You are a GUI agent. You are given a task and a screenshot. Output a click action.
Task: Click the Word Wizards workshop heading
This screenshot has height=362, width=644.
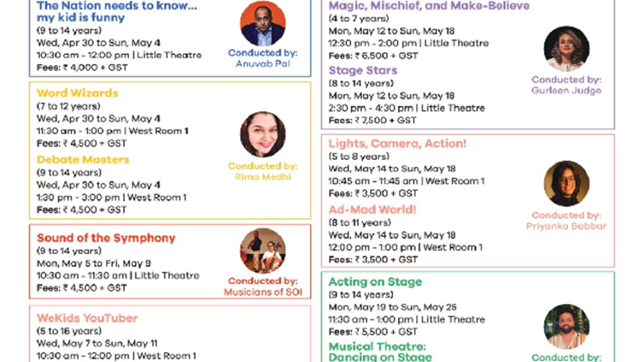tap(77, 93)
